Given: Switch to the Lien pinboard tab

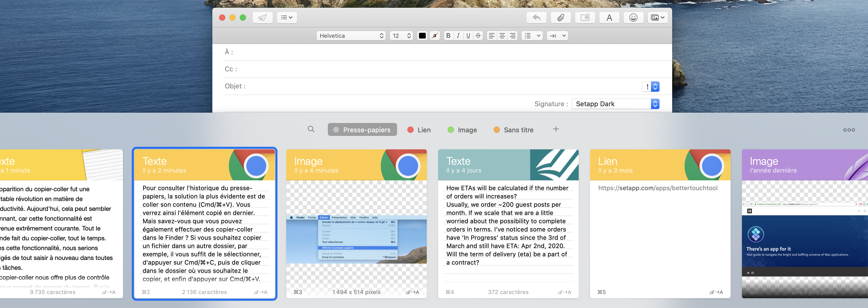Looking at the screenshot, I should [419, 129].
